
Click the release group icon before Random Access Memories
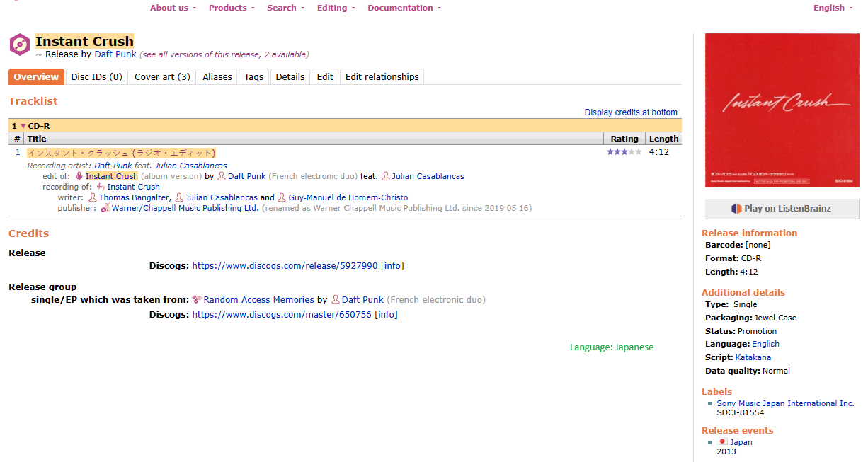coord(197,300)
